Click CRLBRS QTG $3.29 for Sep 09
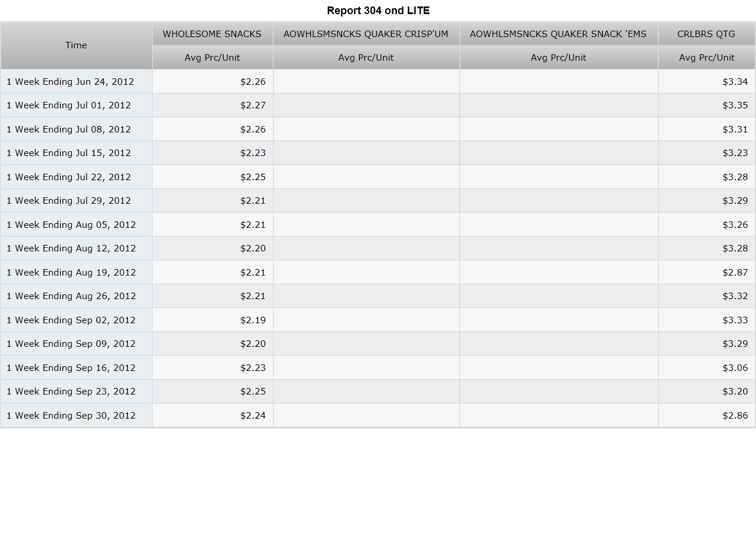756x557 pixels. pos(735,344)
